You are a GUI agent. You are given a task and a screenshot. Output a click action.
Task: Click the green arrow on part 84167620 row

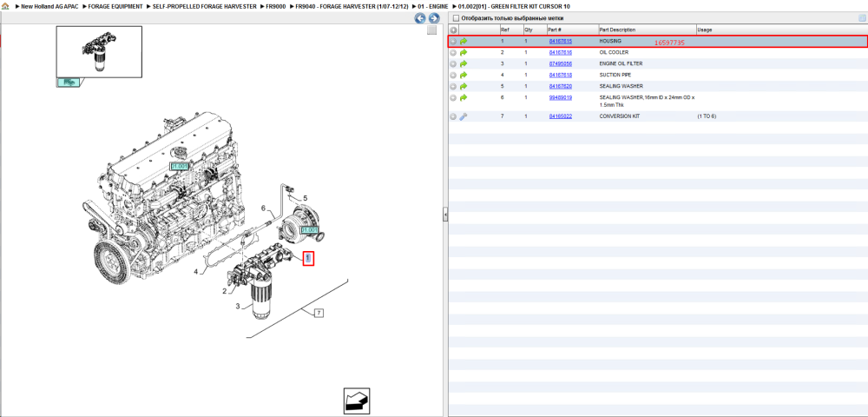464,86
